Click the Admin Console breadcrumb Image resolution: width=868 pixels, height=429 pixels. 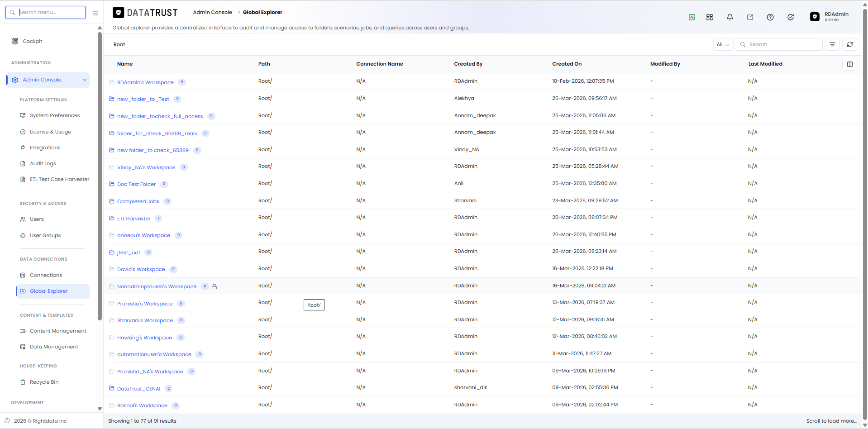(212, 12)
